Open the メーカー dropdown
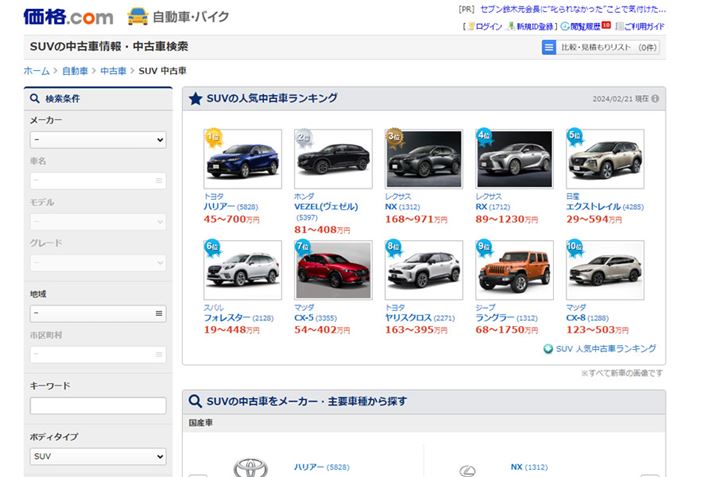Image resolution: width=715 pixels, height=477 pixels. tap(98, 140)
